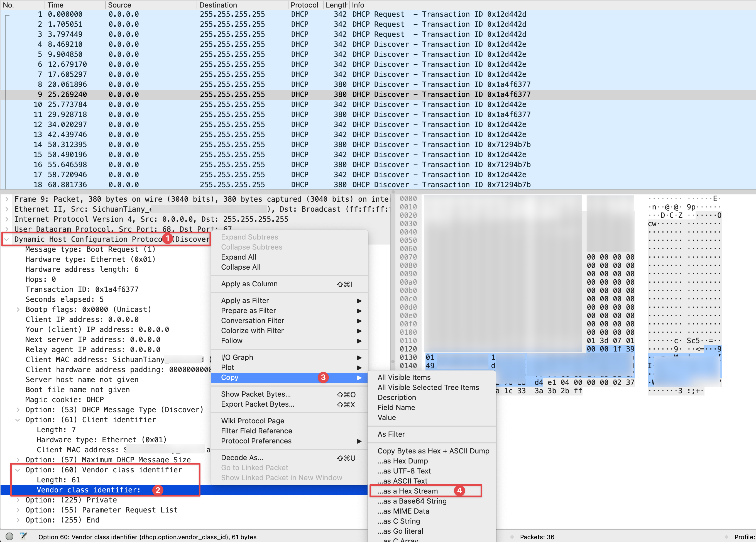Open expert information via the circle icon
756x542 pixels.
(10, 537)
